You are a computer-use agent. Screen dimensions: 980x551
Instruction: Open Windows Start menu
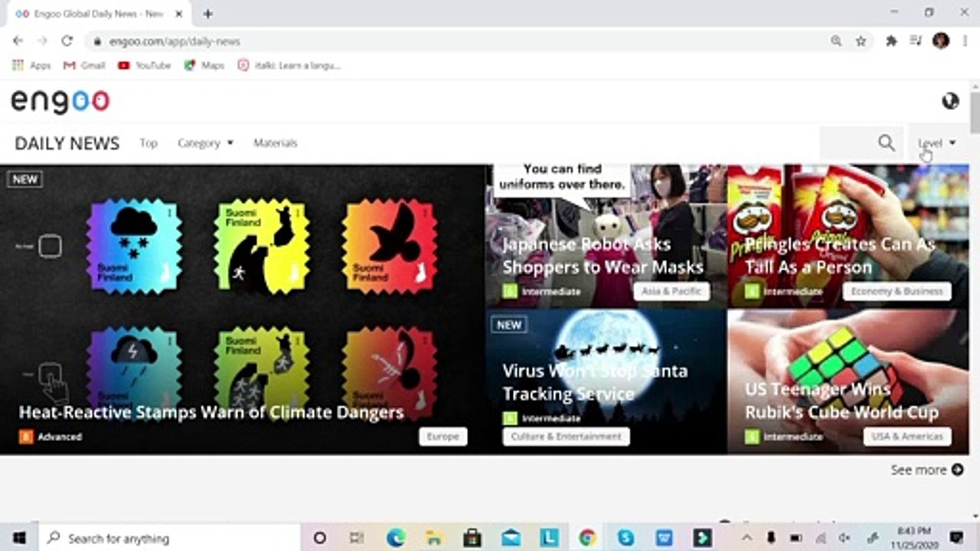18,538
